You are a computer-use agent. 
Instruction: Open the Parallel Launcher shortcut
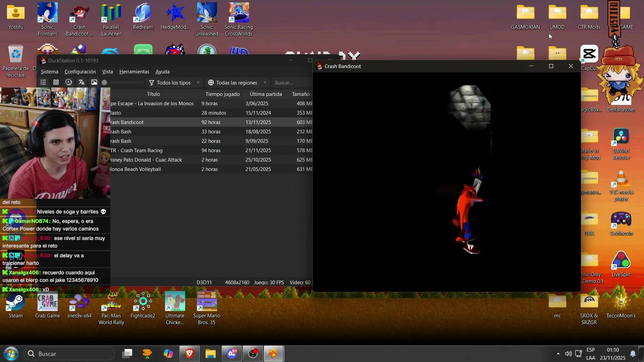click(x=111, y=20)
